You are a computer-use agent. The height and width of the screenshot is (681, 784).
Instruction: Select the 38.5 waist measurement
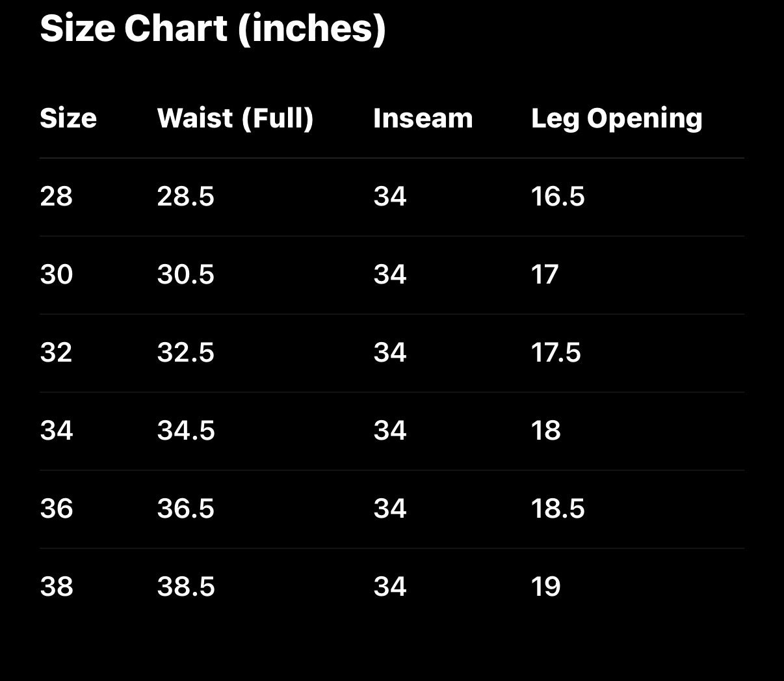(186, 587)
